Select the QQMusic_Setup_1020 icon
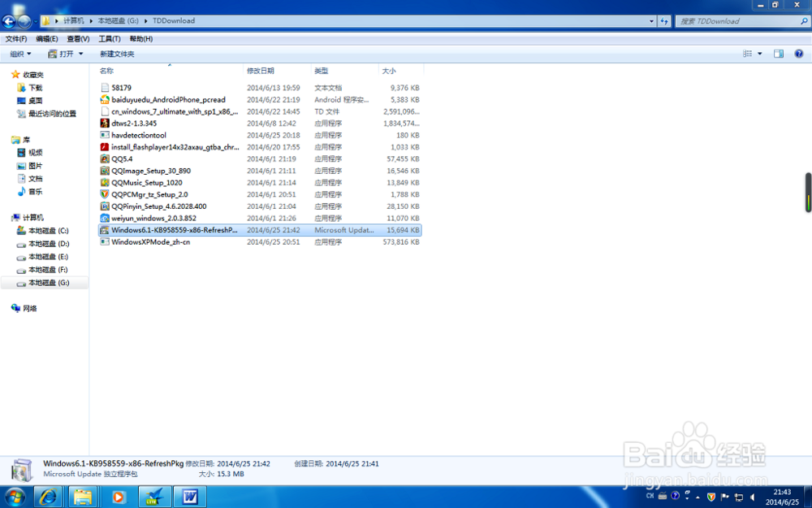This screenshot has width=812, height=508. [x=105, y=182]
